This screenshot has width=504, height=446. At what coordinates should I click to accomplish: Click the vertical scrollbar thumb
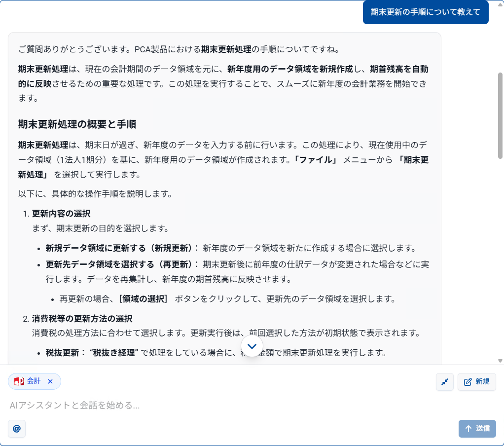500,116
